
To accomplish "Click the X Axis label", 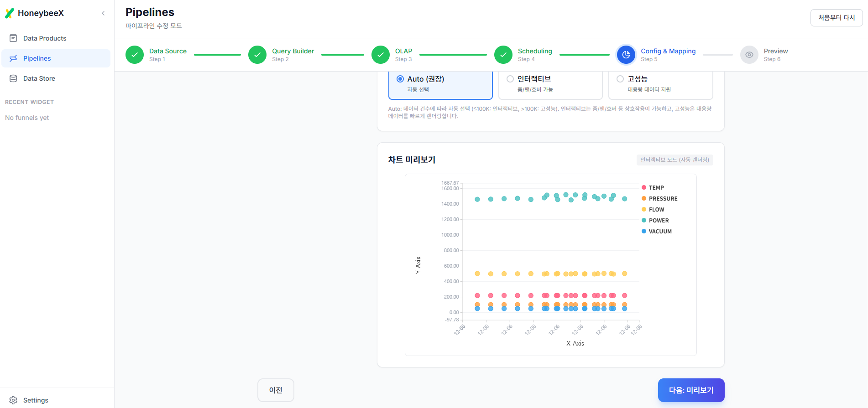I will pos(575,343).
